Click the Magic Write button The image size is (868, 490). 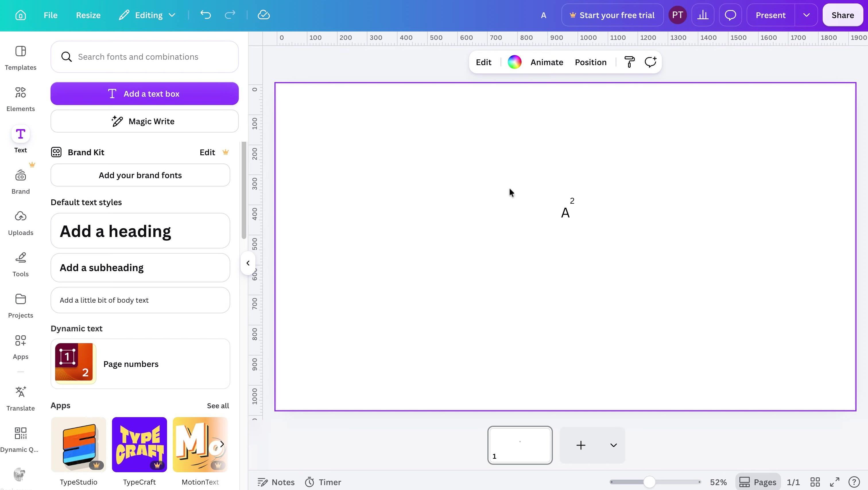click(145, 121)
